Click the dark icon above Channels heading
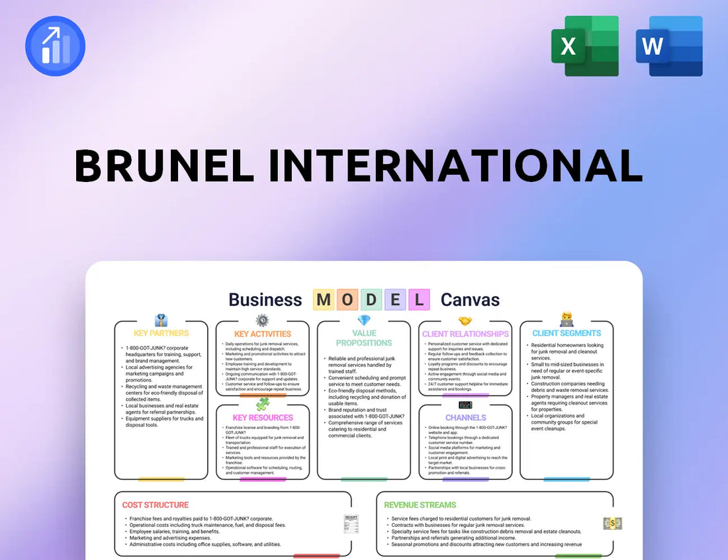The image size is (728, 560). (x=465, y=405)
